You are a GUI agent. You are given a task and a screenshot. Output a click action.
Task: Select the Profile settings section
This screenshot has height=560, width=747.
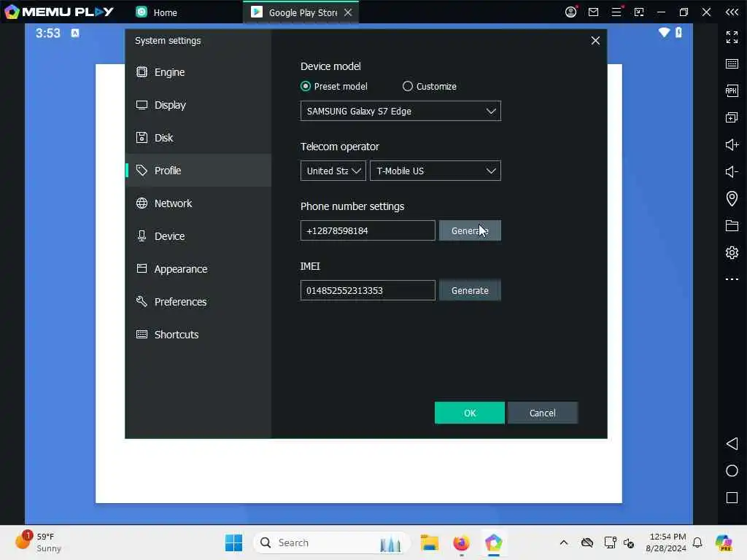198,171
